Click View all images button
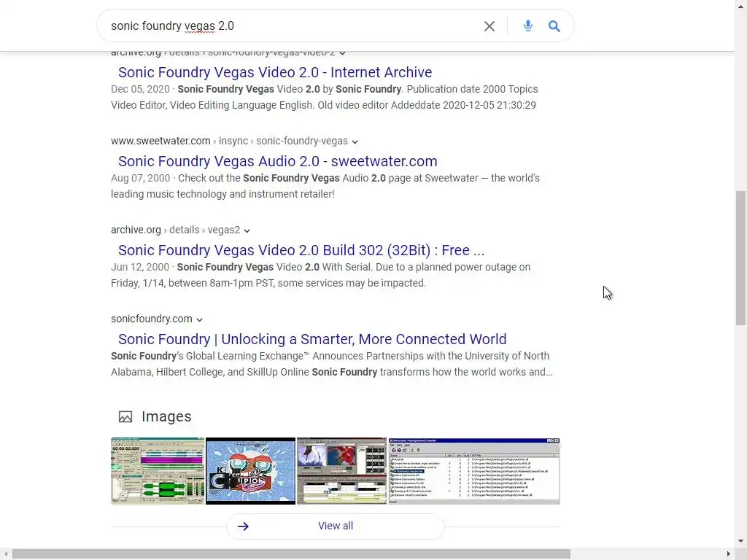The image size is (747, 560). [336, 526]
